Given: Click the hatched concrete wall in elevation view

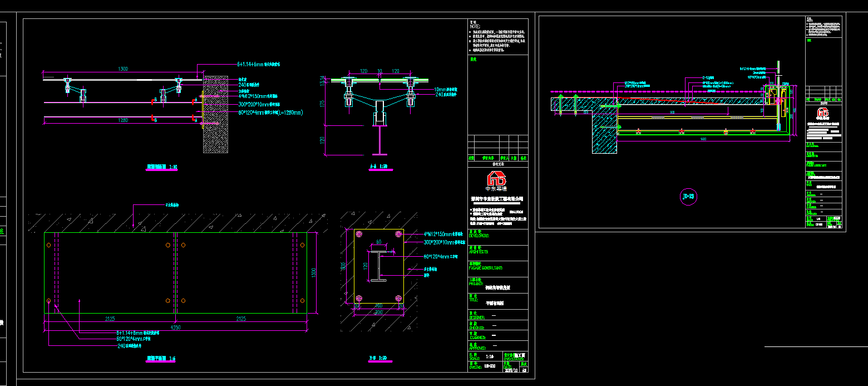Looking at the screenshot, I should [215, 114].
